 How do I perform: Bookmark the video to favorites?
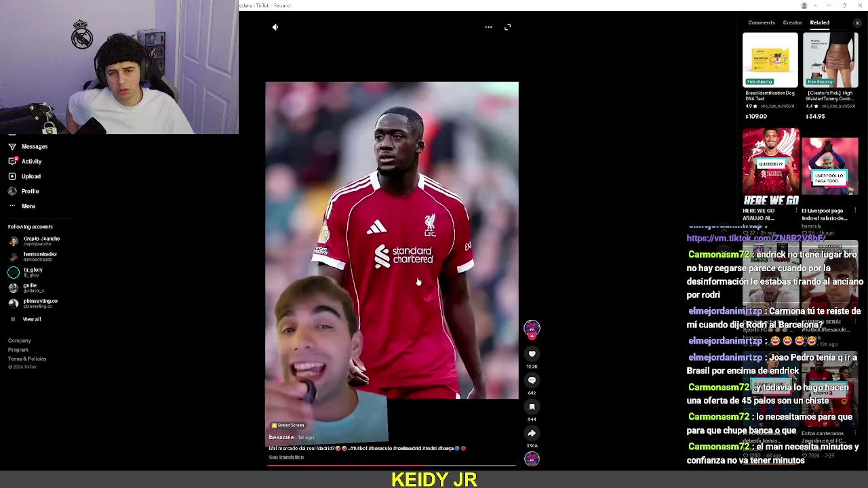tap(532, 407)
